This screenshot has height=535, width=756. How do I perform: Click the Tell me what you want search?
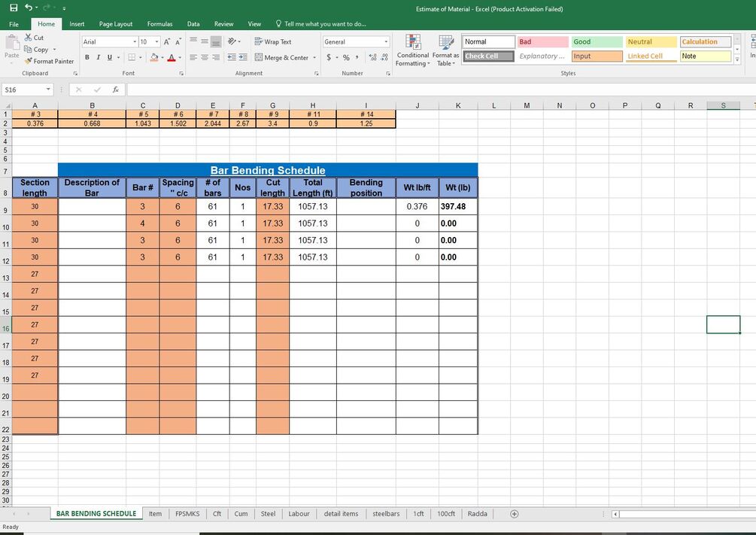320,24
